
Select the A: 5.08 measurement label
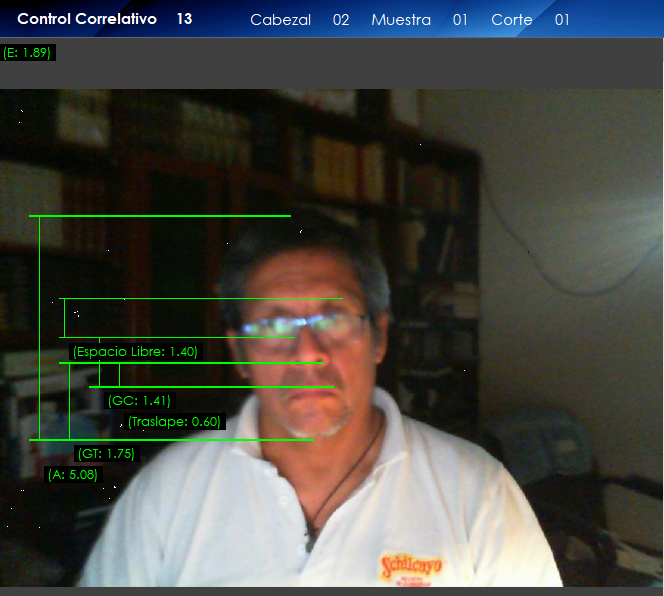click(x=73, y=475)
